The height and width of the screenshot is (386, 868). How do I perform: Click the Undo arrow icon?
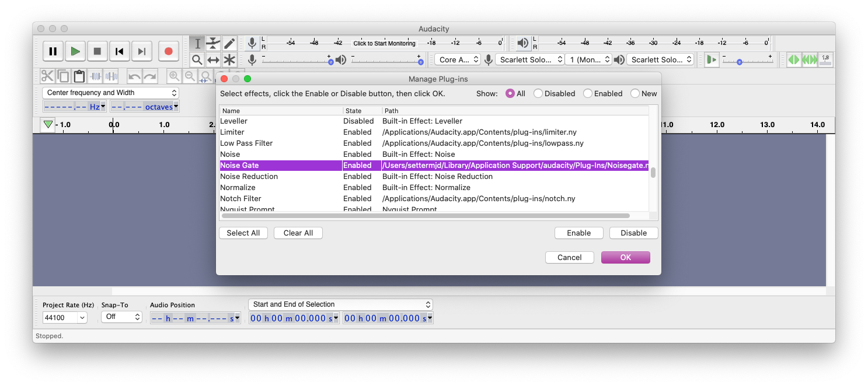click(134, 76)
